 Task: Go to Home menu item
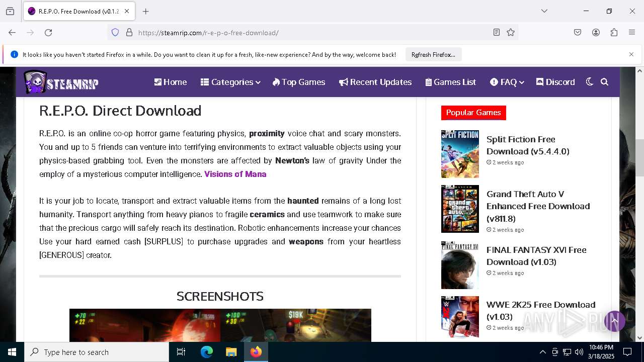[x=170, y=82]
